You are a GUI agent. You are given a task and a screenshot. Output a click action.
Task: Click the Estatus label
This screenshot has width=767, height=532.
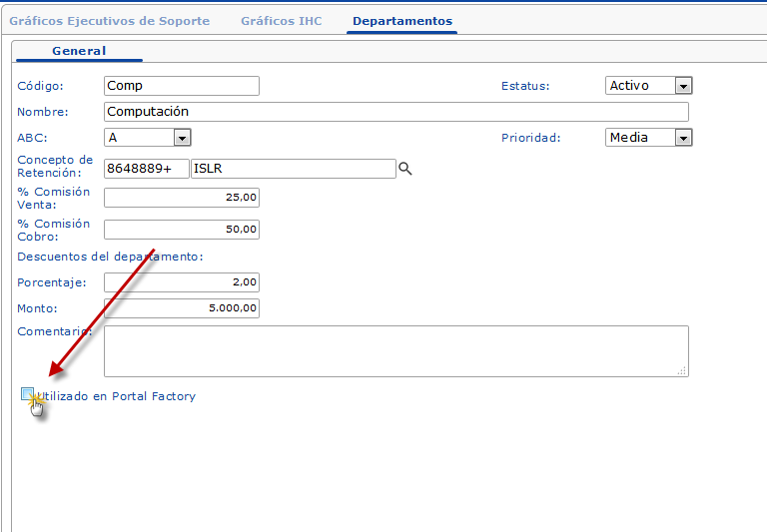coord(525,86)
